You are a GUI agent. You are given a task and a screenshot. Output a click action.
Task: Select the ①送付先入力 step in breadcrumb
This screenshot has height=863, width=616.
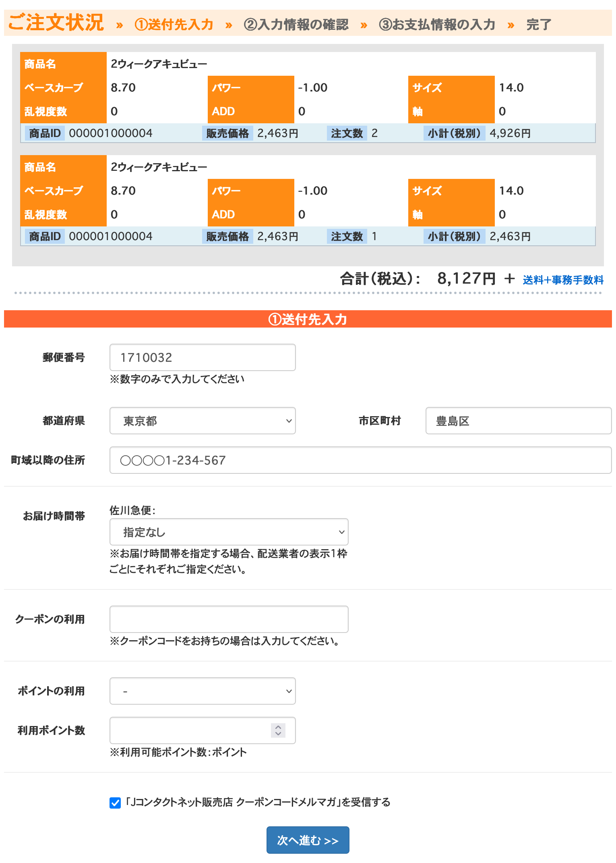point(174,25)
